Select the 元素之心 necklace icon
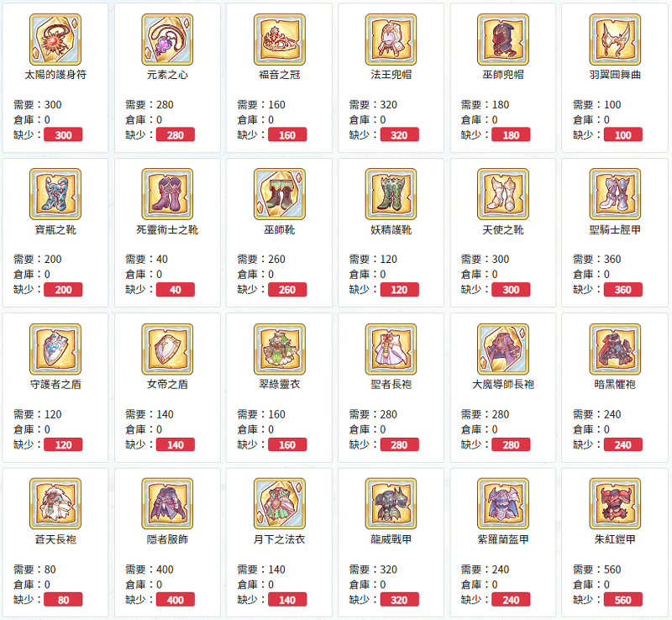672x620 pixels. [167, 39]
